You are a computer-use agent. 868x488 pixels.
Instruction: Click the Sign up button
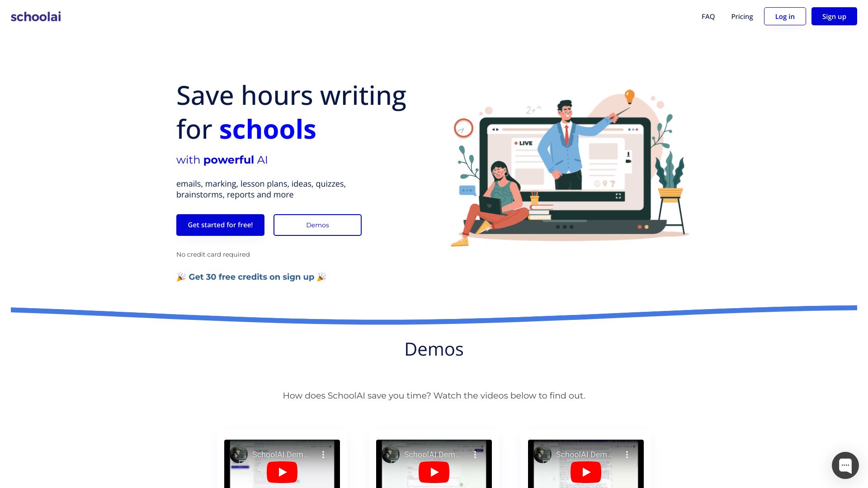pos(834,16)
